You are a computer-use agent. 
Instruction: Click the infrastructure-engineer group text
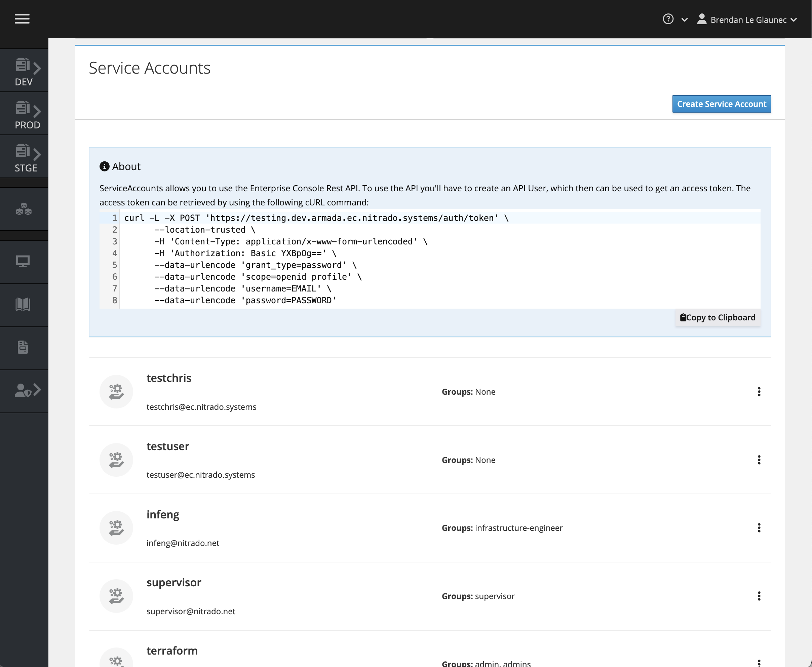pyautogui.click(x=519, y=528)
